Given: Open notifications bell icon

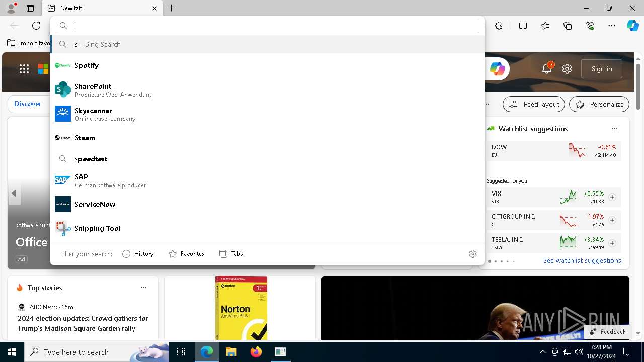Looking at the screenshot, I should (x=547, y=69).
